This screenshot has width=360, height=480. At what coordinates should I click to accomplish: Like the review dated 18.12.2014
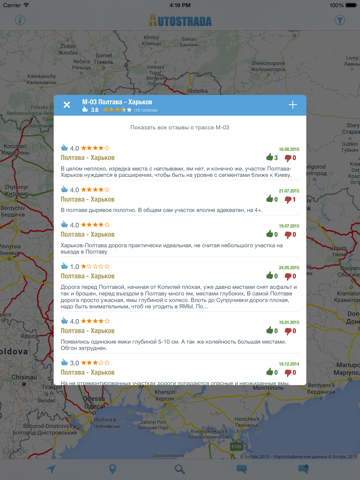point(272,372)
